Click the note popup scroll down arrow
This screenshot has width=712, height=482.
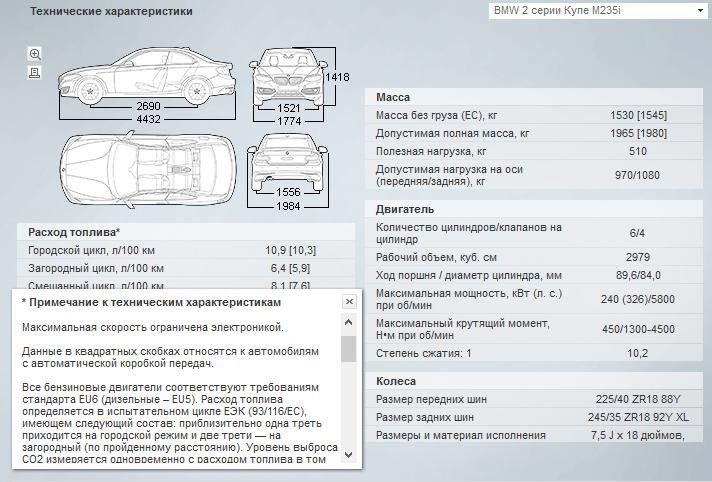(x=349, y=454)
